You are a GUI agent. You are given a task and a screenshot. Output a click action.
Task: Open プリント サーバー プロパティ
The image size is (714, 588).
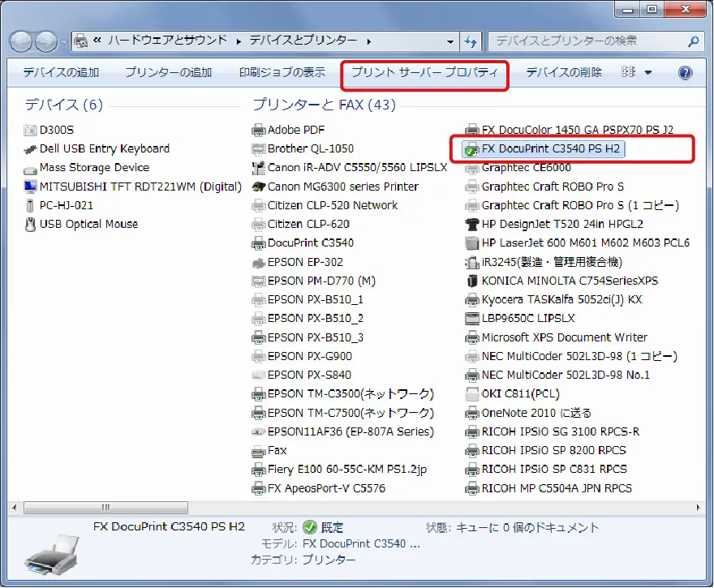425,72
